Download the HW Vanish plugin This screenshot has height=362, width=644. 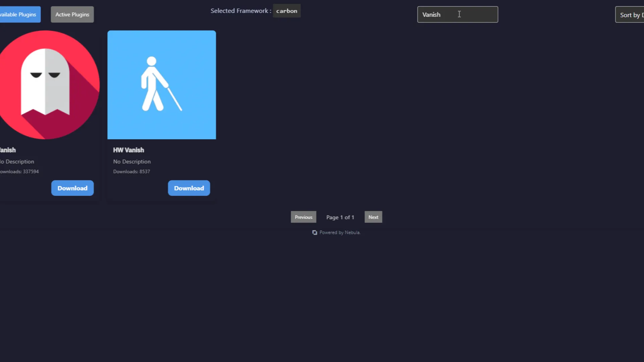point(189,188)
